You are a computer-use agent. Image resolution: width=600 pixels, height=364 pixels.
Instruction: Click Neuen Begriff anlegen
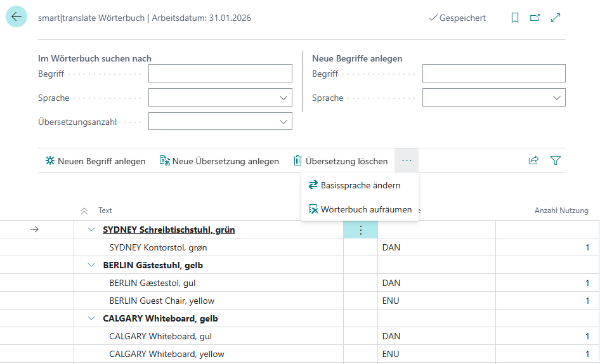pyautogui.click(x=95, y=161)
